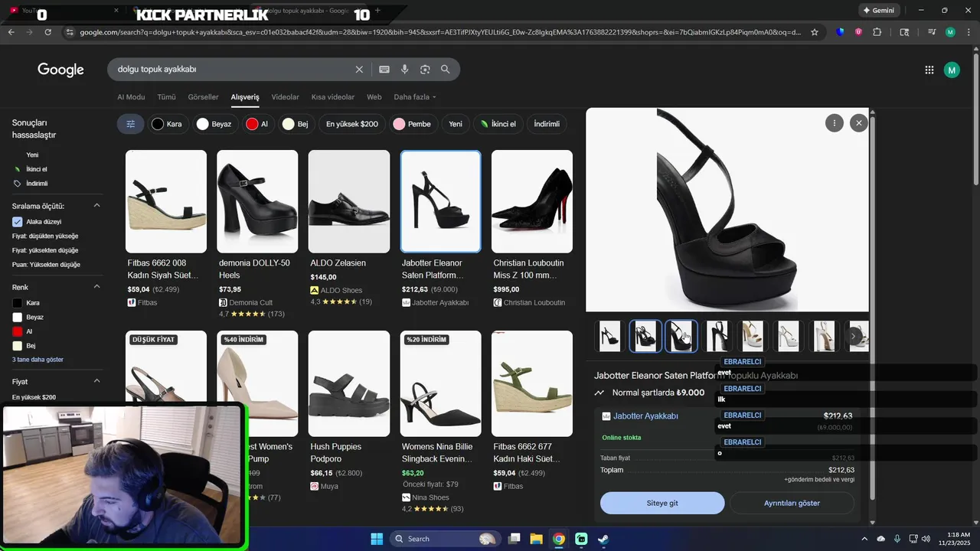
Task: Sort by Puan: Yüksekten düşüğe
Action: (x=46, y=265)
